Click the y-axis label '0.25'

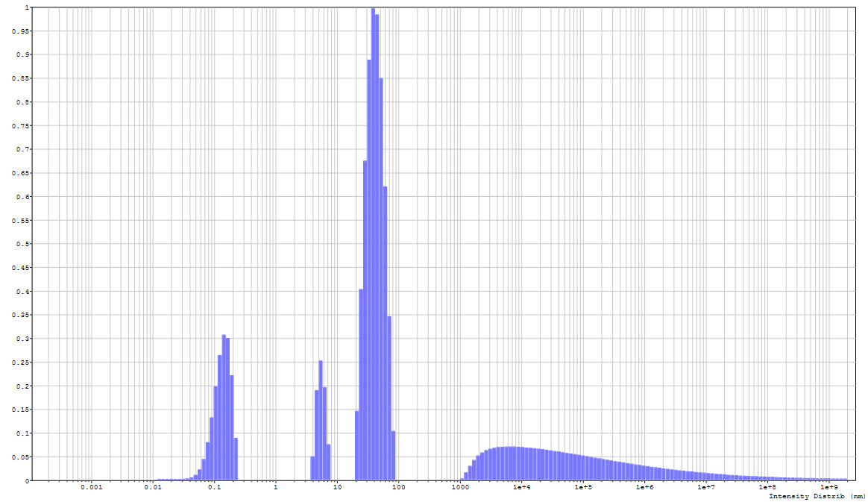[20, 363]
